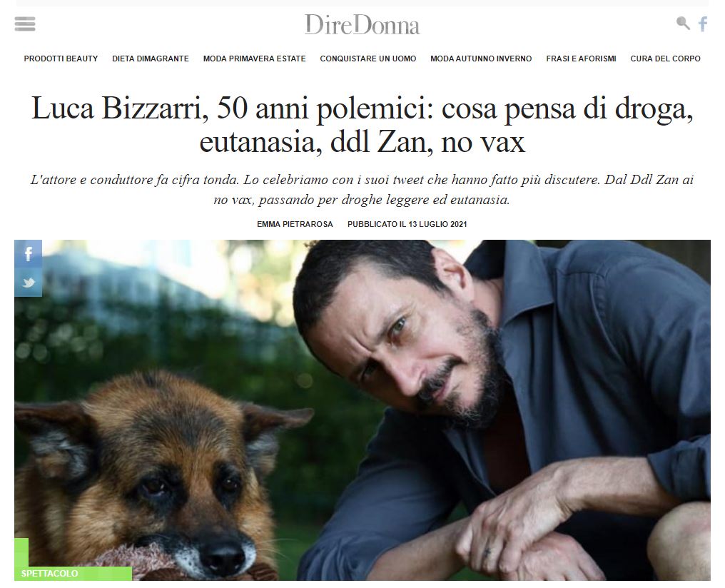This screenshot has height=588, width=725.
Task: Open the Dieta Dimagrante menu item
Action: pos(151,59)
